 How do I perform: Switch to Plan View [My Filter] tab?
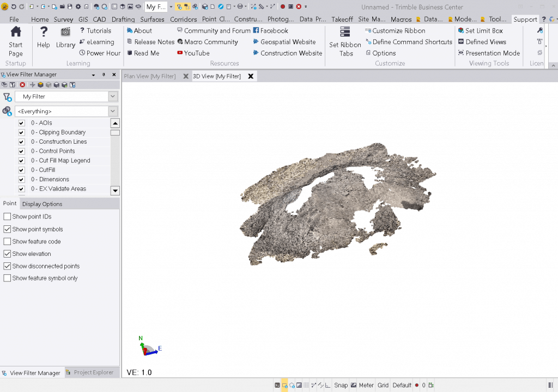[150, 76]
